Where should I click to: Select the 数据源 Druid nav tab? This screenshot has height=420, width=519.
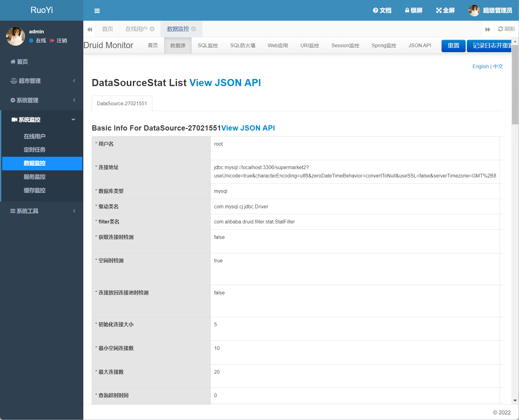(178, 46)
